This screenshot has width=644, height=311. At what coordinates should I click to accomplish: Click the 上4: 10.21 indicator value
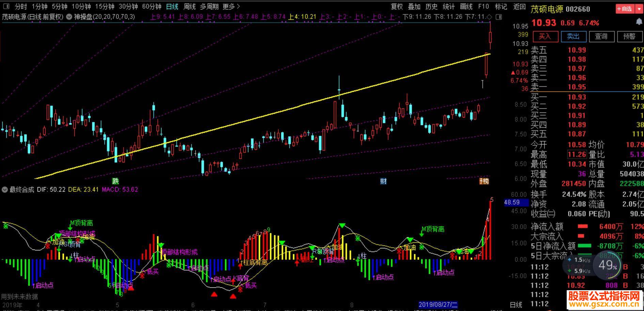pyautogui.click(x=302, y=17)
